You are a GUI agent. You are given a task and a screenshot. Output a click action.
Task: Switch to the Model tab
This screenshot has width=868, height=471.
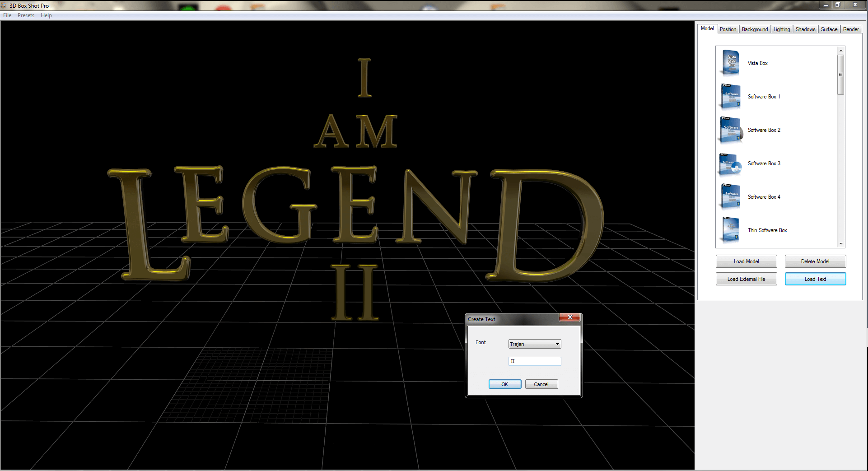[707, 28]
